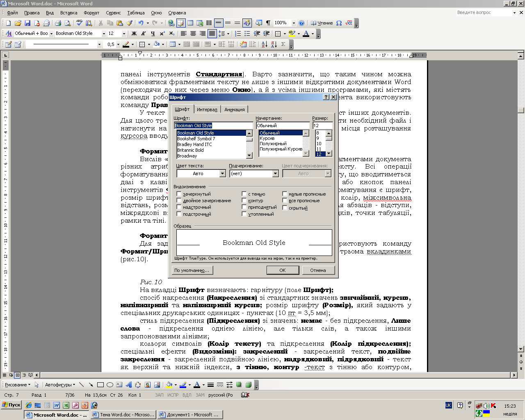The image size is (525, 420).
Task: Enable the надстрочный checkbox
Action: tap(179, 207)
